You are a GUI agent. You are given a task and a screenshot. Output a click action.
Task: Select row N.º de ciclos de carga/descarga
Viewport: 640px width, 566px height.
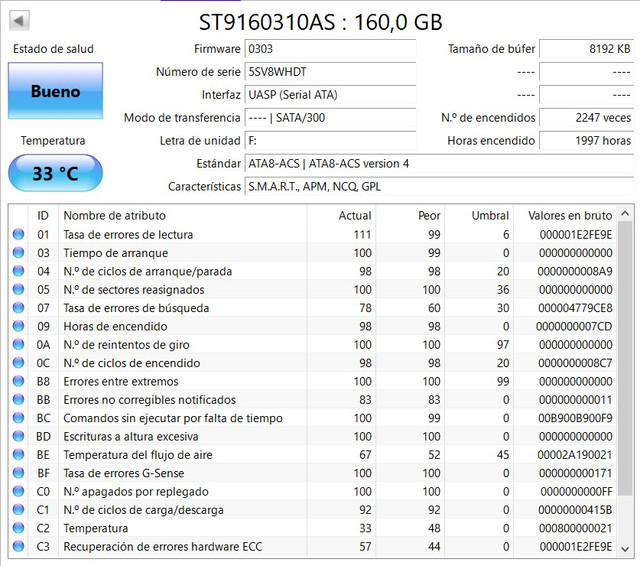click(313, 510)
